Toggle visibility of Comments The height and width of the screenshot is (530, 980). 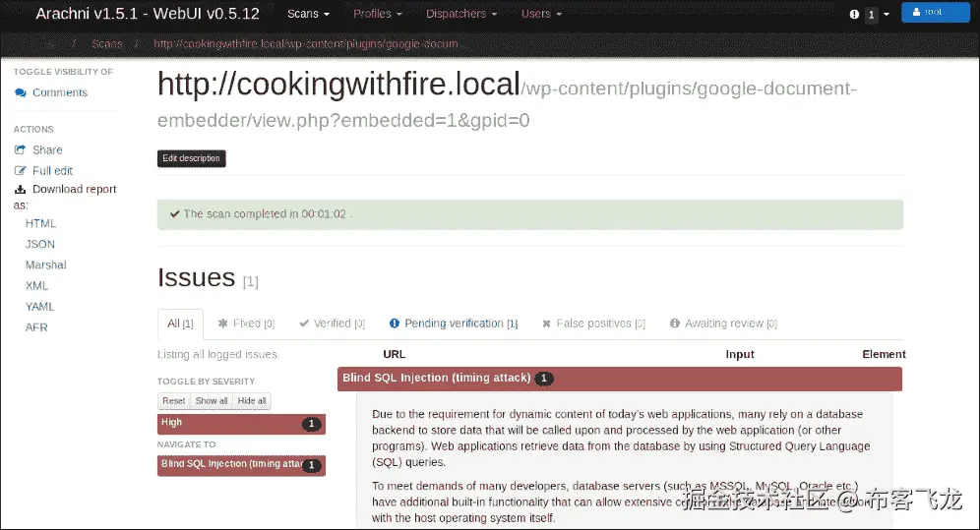pyautogui.click(x=59, y=92)
